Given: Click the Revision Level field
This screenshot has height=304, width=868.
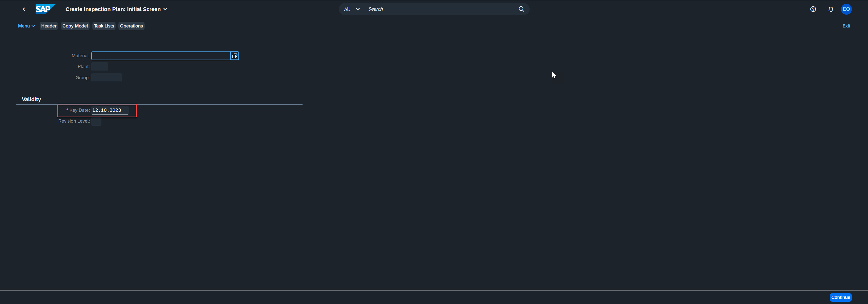Looking at the screenshot, I should (x=96, y=121).
